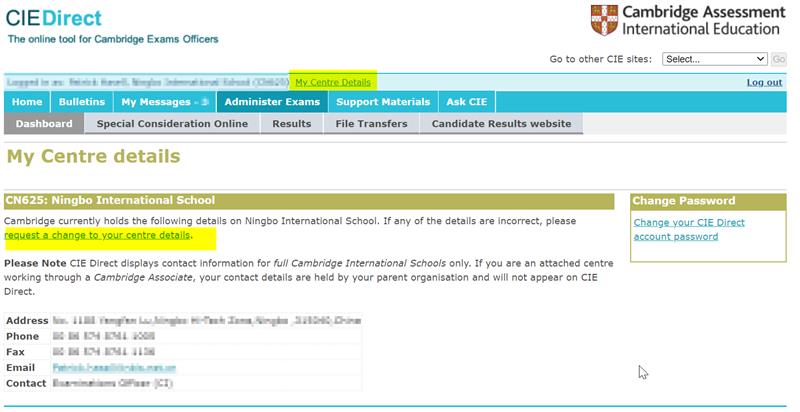Click the blurred email address link
The image size is (800, 412).
(x=114, y=368)
